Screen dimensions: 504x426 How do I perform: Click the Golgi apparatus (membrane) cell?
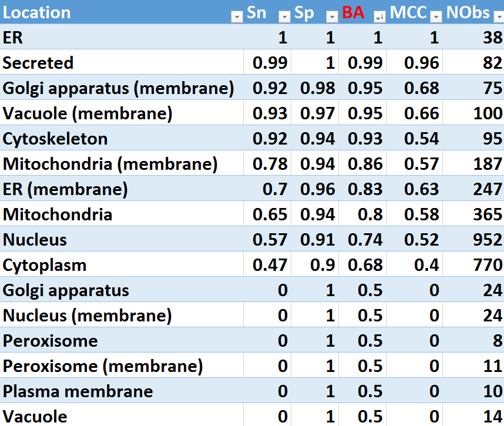pyautogui.click(x=119, y=88)
